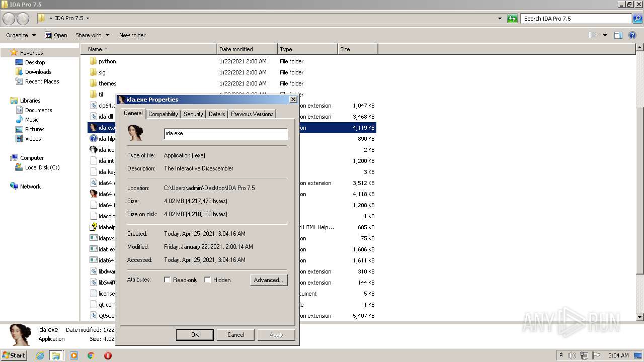This screenshot has width=644, height=362.
Task: Click the search magnifier icon
Action: (637, 19)
